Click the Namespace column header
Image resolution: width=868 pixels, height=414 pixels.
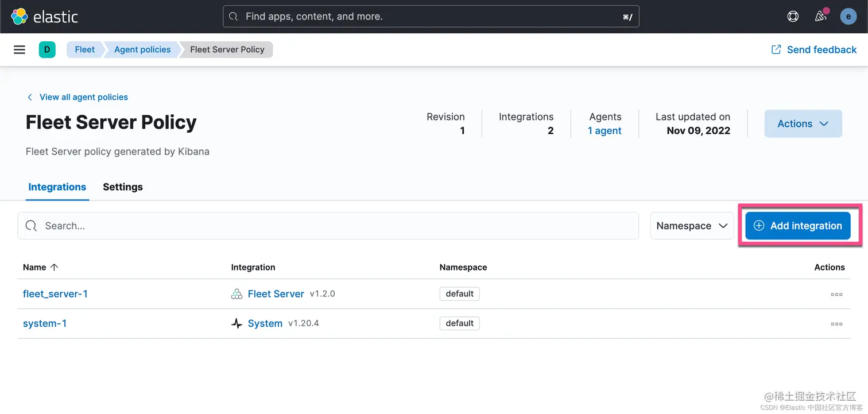coord(463,267)
